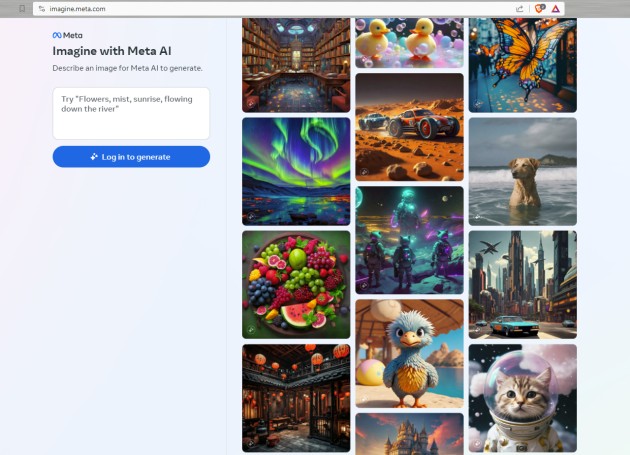This screenshot has height=455, width=630.
Task: Click the Brave Shields lion icon
Action: pyautogui.click(x=539, y=8)
